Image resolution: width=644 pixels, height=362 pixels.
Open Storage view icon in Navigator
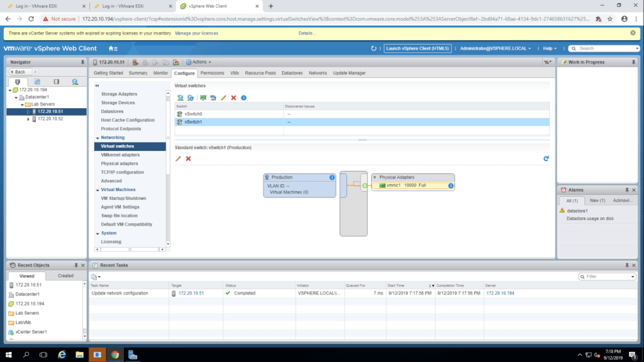(x=56, y=82)
